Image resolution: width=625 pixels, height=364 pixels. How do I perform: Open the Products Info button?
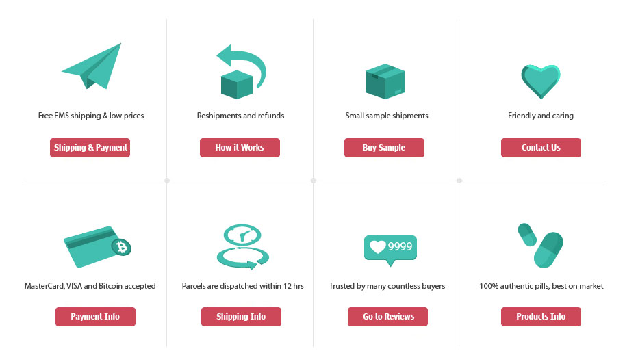pos(541,317)
